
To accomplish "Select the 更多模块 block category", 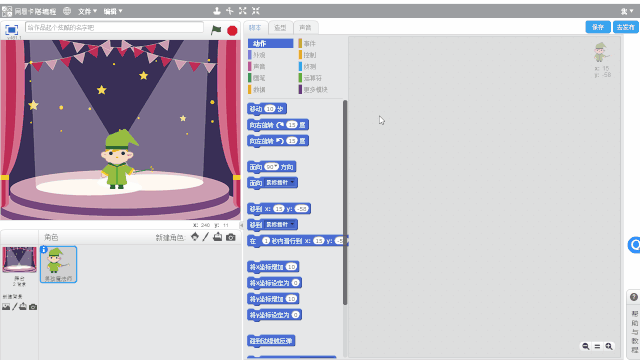I will click(x=321, y=89).
